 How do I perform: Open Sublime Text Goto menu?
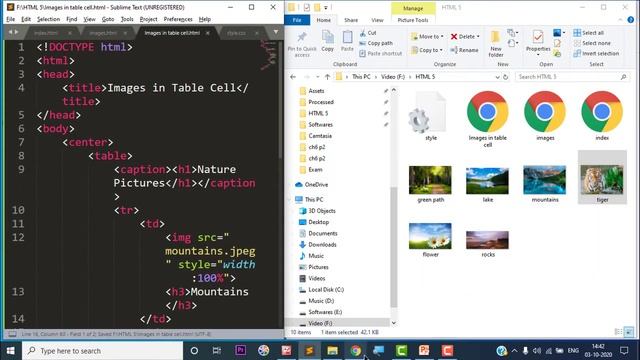pyautogui.click(x=108, y=19)
